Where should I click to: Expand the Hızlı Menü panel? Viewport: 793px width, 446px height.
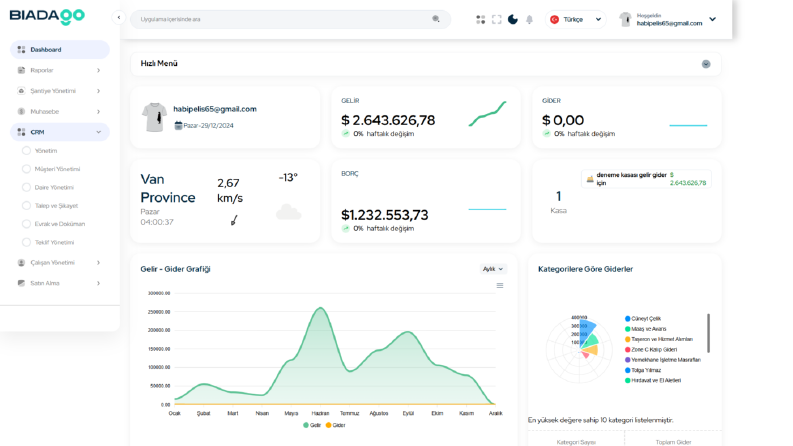point(706,64)
